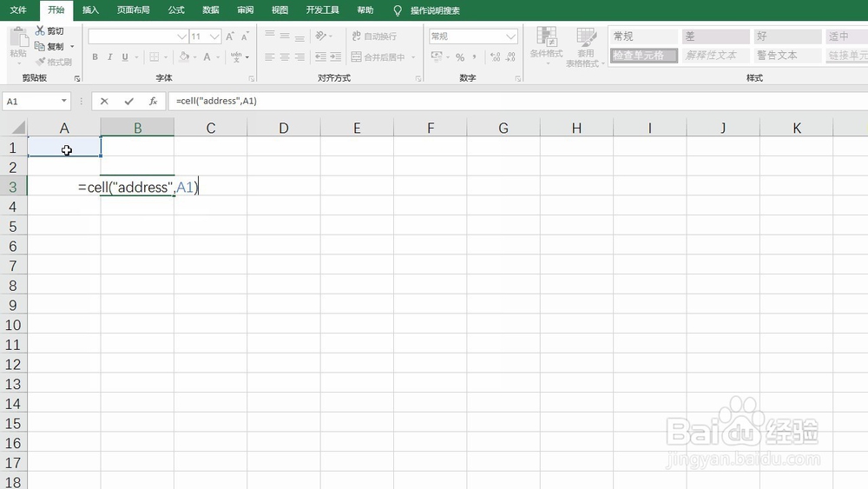The height and width of the screenshot is (489, 868).
Task: Select the Format Painter (格式刷) brush
Action: (40, 62)
